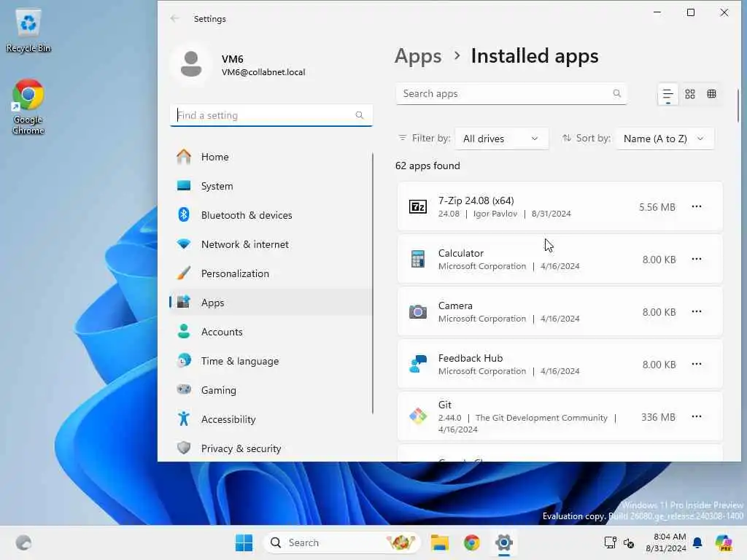Viewport: 747px width, 560px height.
Task: Open more options for Feedback Hub
Action: (697, 365)
